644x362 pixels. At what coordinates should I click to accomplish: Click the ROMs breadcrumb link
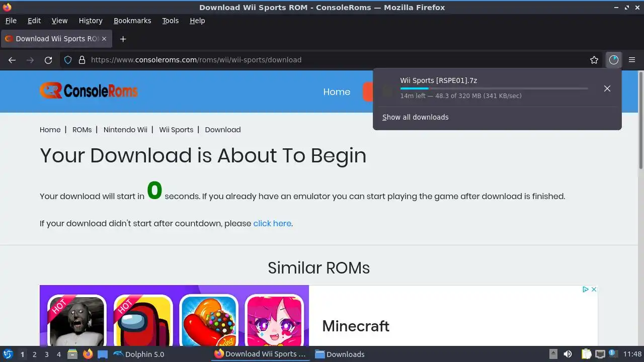(82, 130)
